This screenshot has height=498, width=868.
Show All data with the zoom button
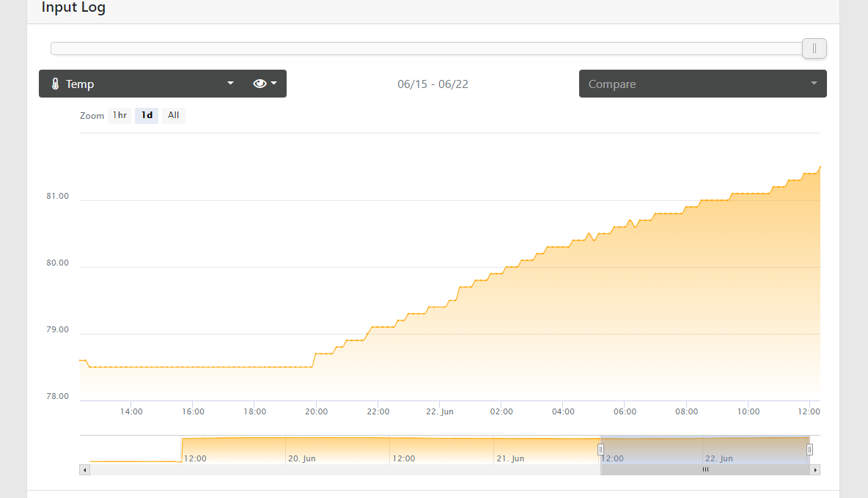pyautogui.click(x=173, y=115)
